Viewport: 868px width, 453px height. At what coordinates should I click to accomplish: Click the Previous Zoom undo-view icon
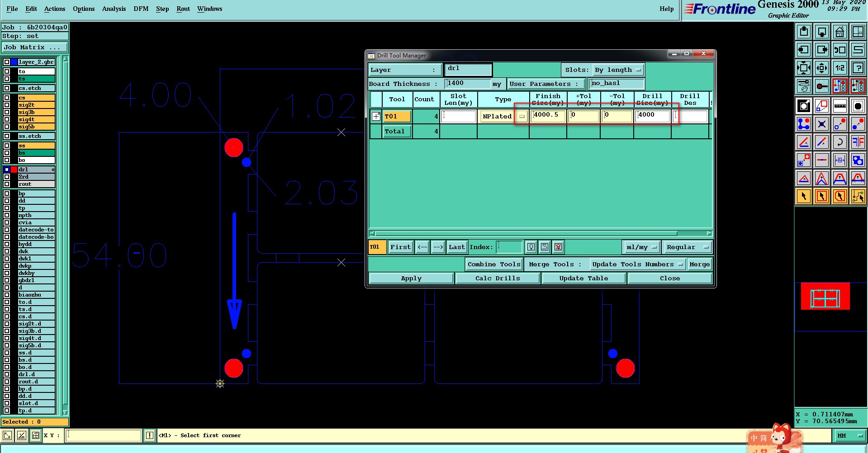(x=840, y=50)
